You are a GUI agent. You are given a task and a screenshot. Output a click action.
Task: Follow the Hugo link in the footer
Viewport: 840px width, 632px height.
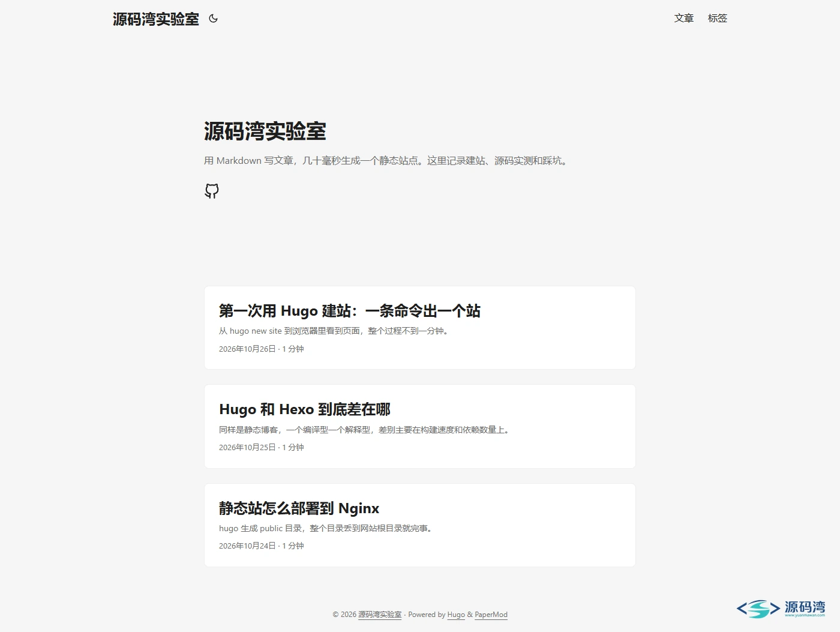coord(456,615)
